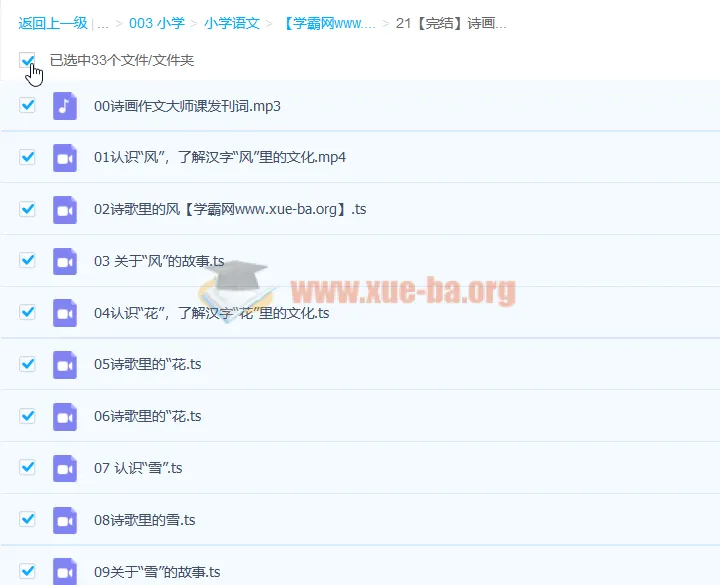This screenshot has width=720, height=585.
Task: Open file 02诗歌里的风【学霸网www.xue-ba.org】.ts
Action: [230, 209]
